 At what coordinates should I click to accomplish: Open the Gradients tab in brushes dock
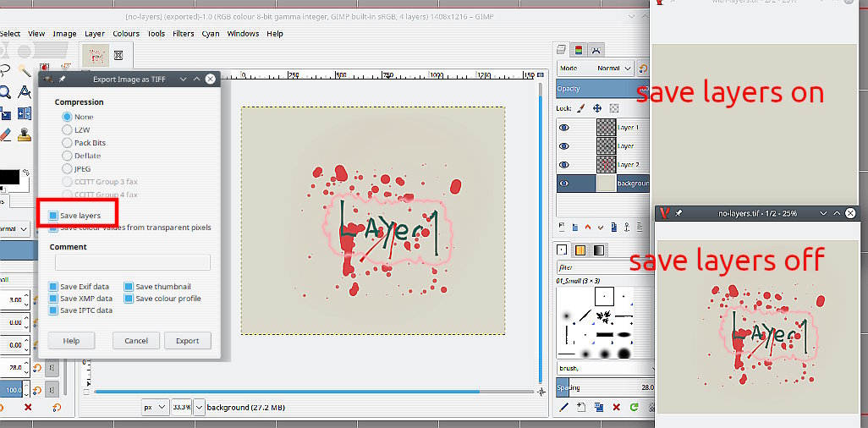(x=598, y=250)
